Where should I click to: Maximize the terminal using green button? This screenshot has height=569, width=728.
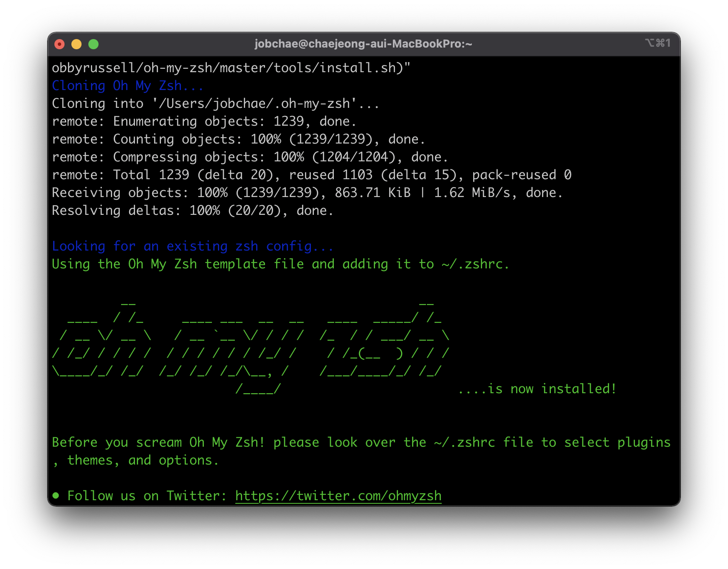click(x=93, y=44)
